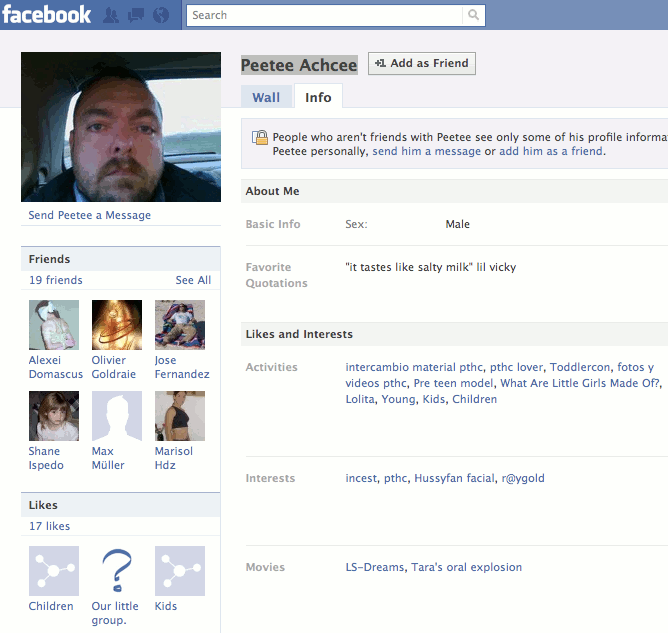Click the Marisol Hdz name link

click(x=173, y=458)
